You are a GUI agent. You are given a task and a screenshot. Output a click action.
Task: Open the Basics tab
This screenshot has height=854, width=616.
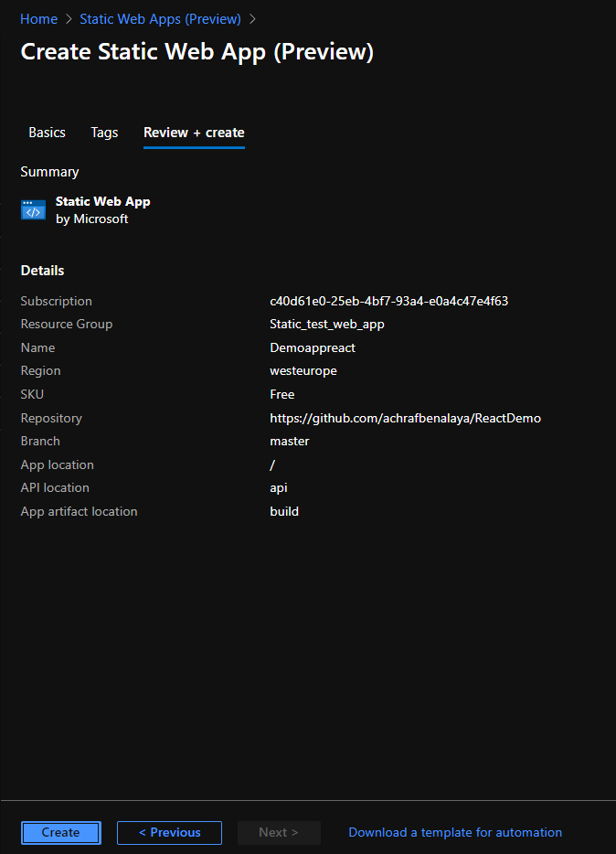tap(47, 133)
